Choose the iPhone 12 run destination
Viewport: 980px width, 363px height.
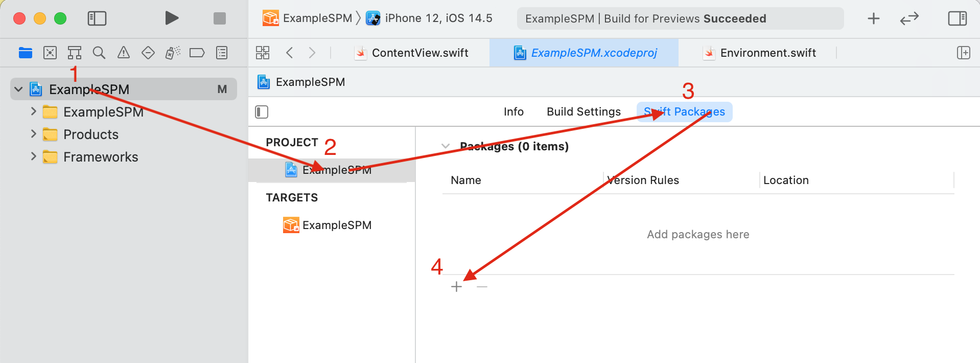click(x=429, y=18)
